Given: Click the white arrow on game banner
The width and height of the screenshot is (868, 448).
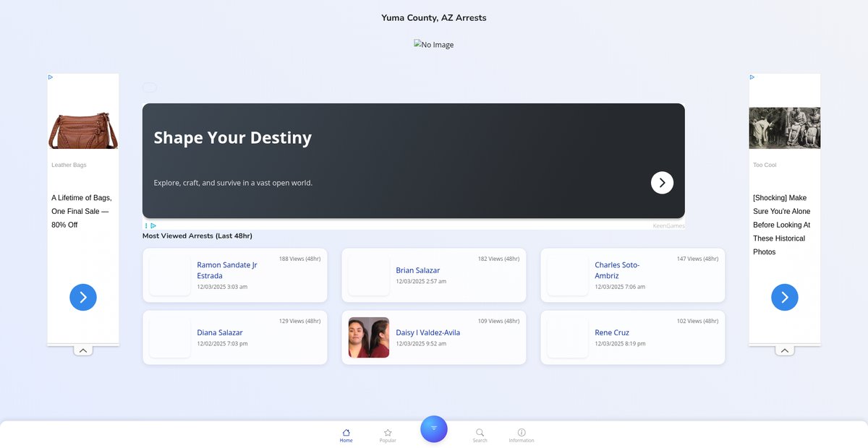Looking at the screenshot, I should click(x=662, y=183).
